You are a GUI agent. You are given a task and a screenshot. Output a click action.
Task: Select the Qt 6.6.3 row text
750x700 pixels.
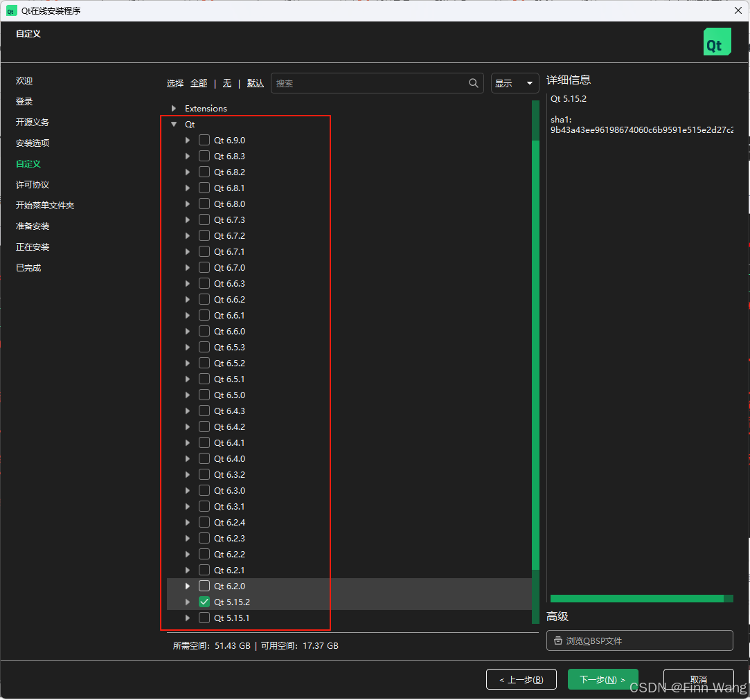pyautogui.click(x=230, y=284)
